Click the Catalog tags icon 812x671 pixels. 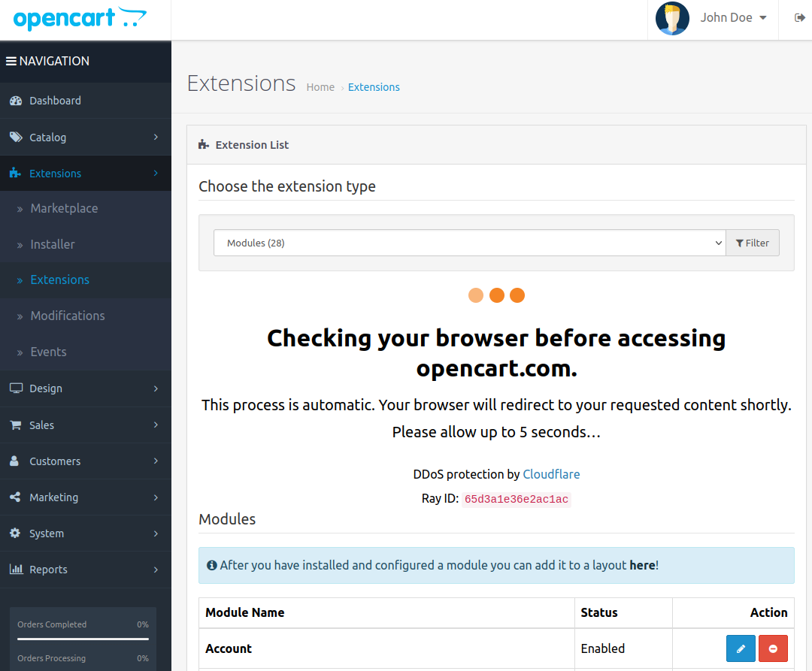pyautogui.click(x=16, y=137)
